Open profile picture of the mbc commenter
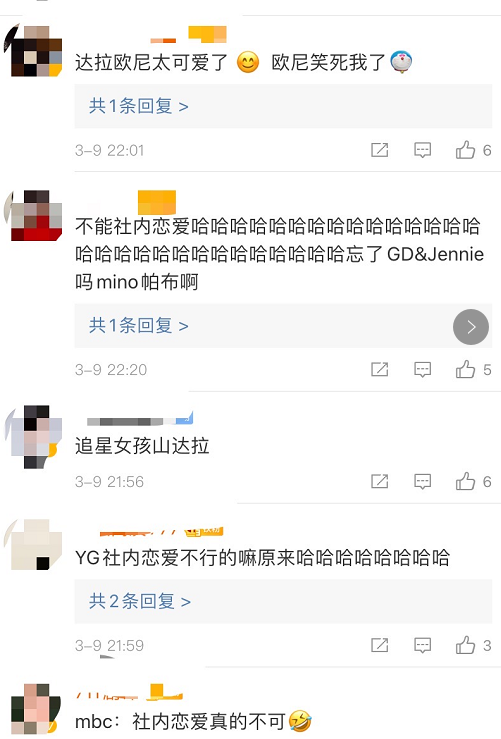Image resolution: width=501 pixels, height=739 pixels. click(x=33, y=709)
